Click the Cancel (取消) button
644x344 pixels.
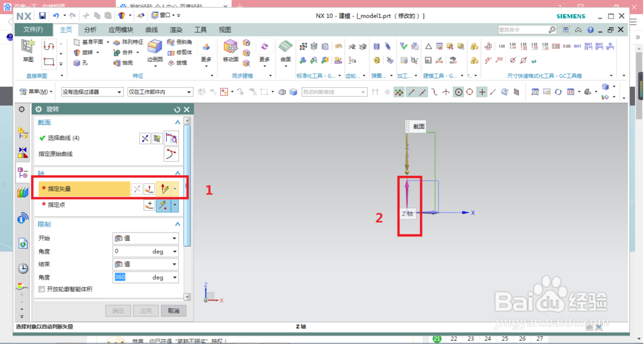coord(173,311)
